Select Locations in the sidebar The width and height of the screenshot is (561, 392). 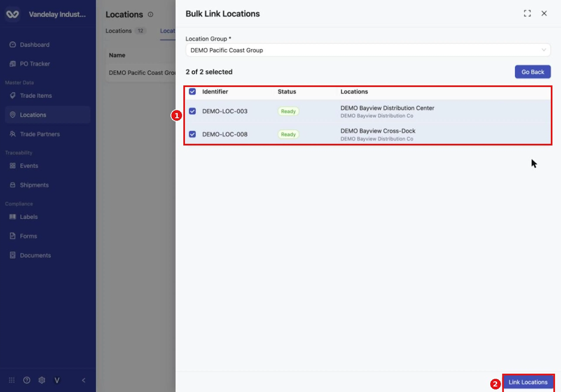[48, 115]
